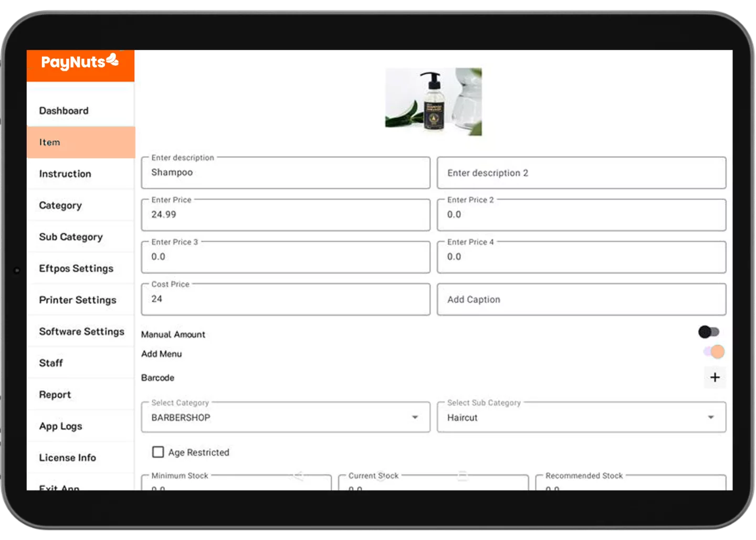
Task: Check the Age Restricted checkbox
Action: pos(158,452)
